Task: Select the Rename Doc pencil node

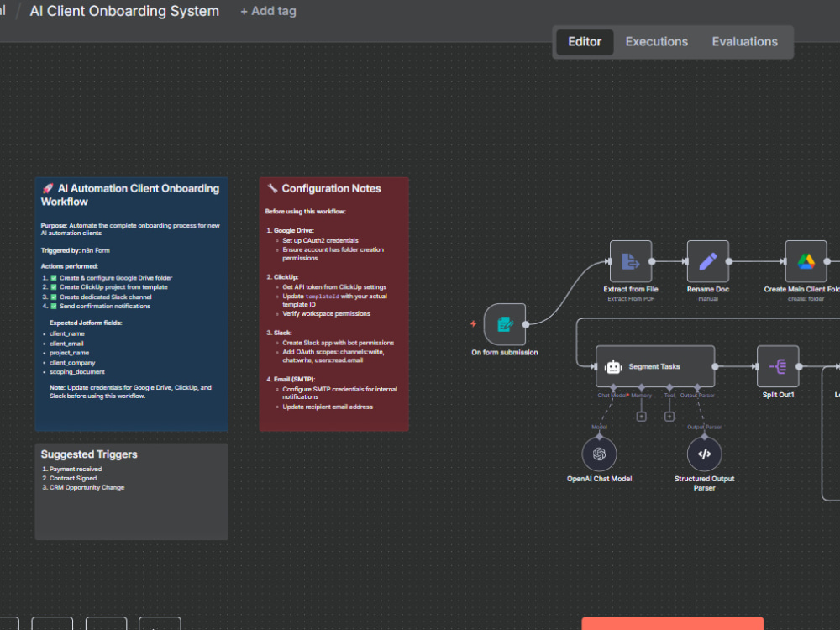Action: pyautogui.click(x=707, y=261)
